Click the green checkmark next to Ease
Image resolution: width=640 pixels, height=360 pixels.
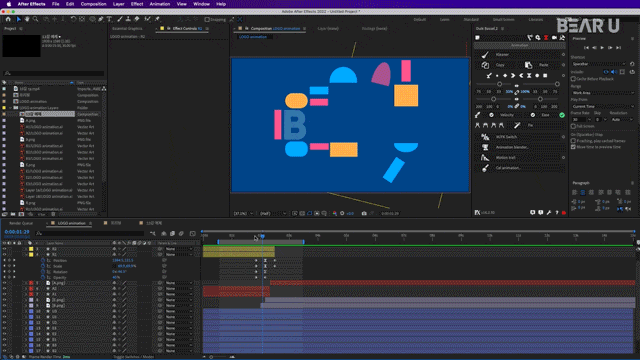[x=562, y=115]
